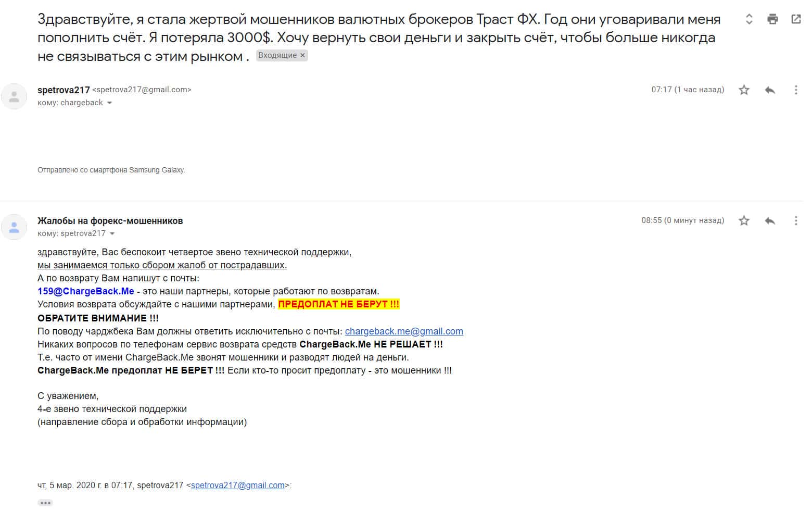This screenshot has height=510, width=812.
Task: Click sender name Жалобы на форекс-мошенников
Action: click(110, 221)
